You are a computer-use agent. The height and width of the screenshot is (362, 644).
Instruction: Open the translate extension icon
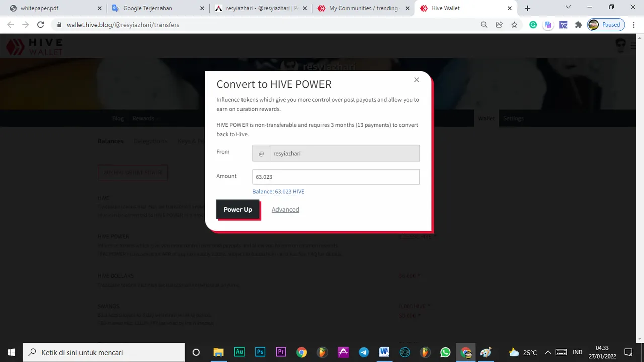(x=548, y=25)
